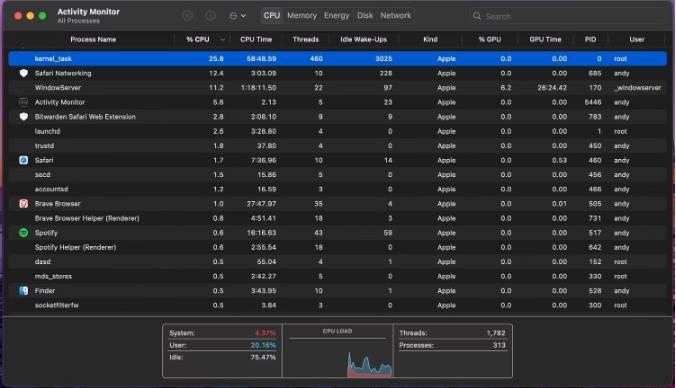Switch to the Energy tab
This screenshot has height=388, width=676.
[x=337, y=16]
